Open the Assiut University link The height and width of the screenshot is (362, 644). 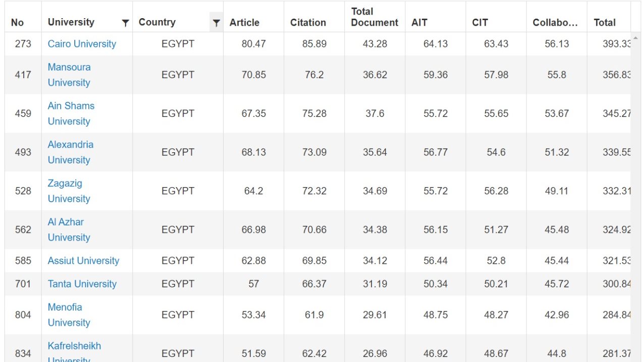(x=83, y=261)
